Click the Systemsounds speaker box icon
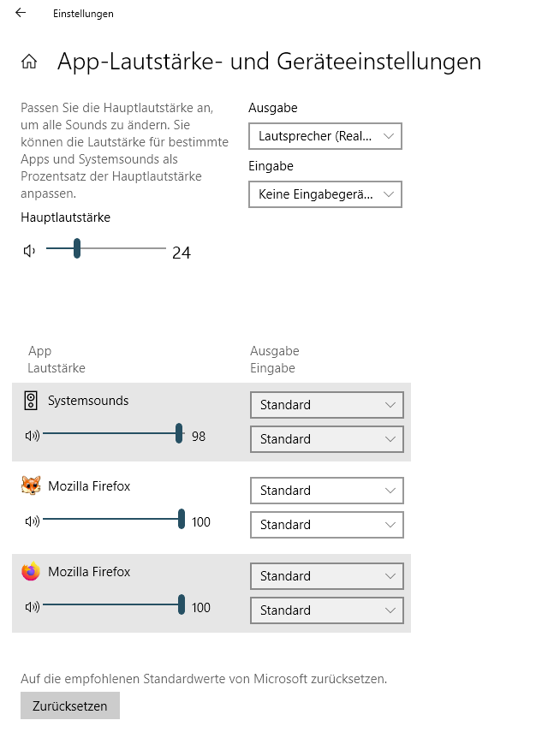This screenshot has width=536, height=756. 31,401
